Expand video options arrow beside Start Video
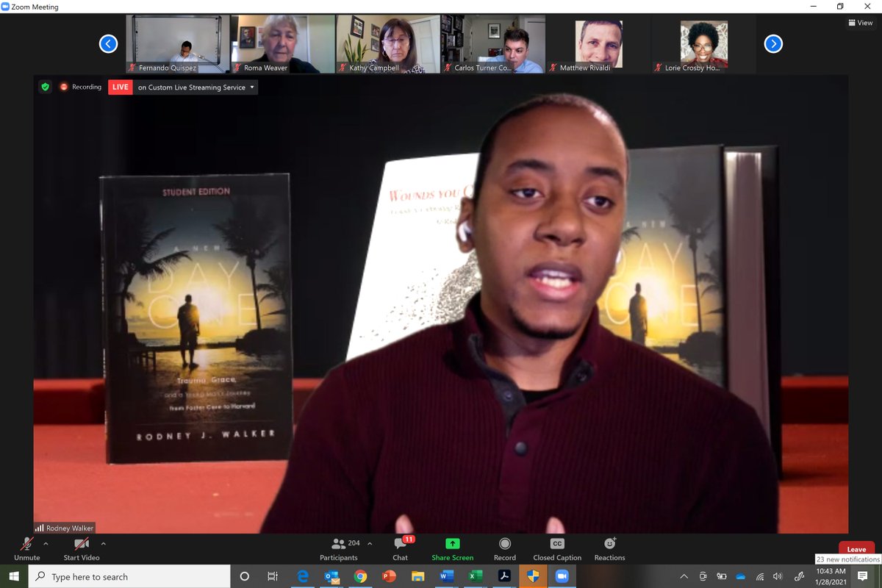Image resolution: width=882 pixels, height=588 pixels. tap(103, 544)
